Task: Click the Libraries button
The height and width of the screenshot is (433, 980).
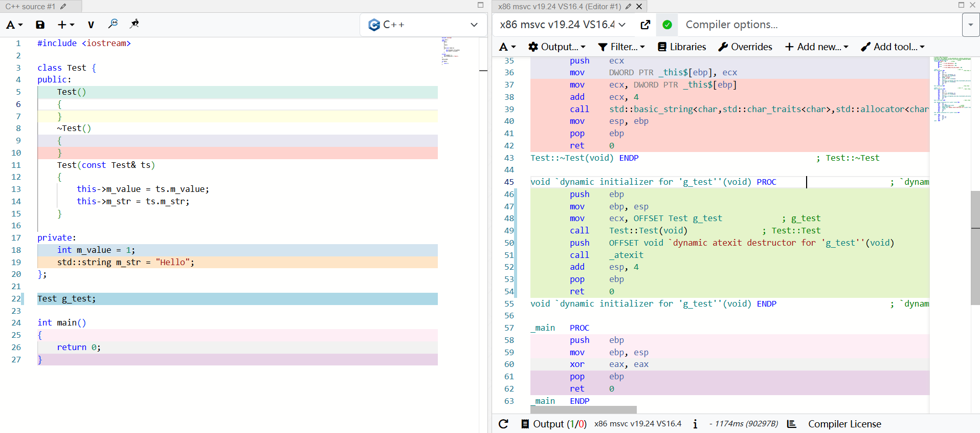Action: [x=682, y=47]
